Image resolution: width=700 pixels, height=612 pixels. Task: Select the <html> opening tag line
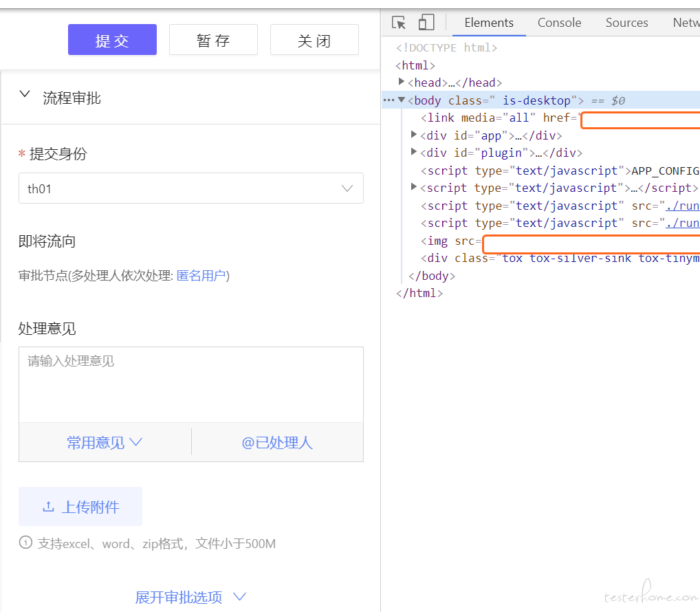415,65
